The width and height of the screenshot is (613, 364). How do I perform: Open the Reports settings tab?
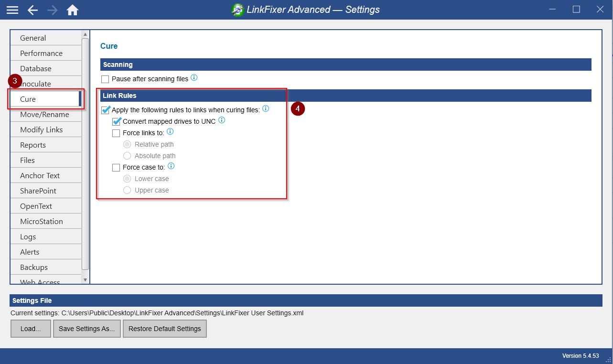[x=46, y=145]
